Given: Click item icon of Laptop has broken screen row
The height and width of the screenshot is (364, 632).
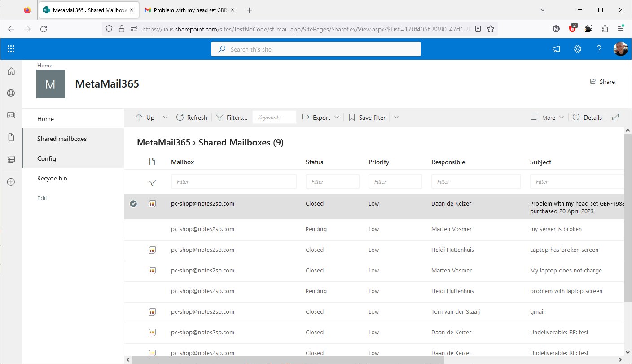Looking at the screenshot, I should (152, 250).
